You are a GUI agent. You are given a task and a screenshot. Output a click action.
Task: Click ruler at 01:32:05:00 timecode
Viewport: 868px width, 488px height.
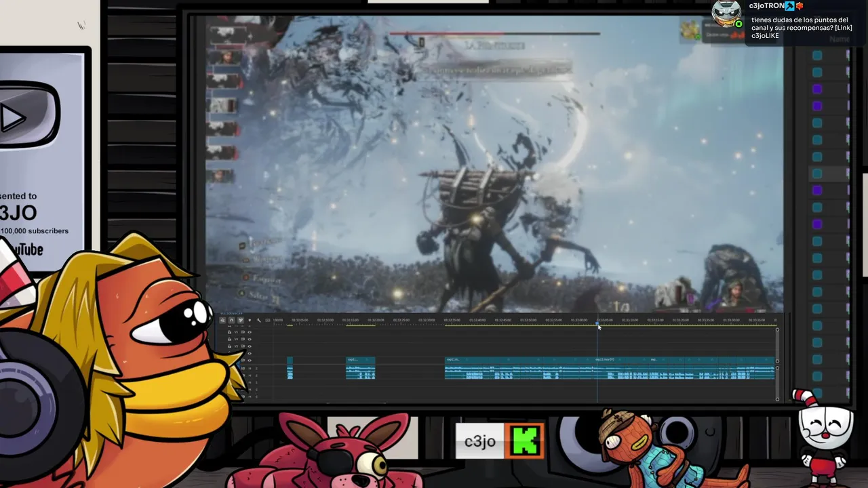[300, 320]
